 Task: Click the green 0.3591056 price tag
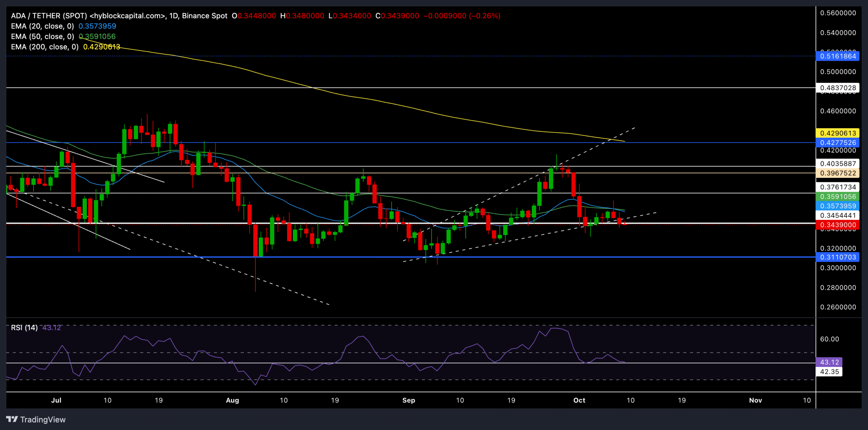click(838, 197)
